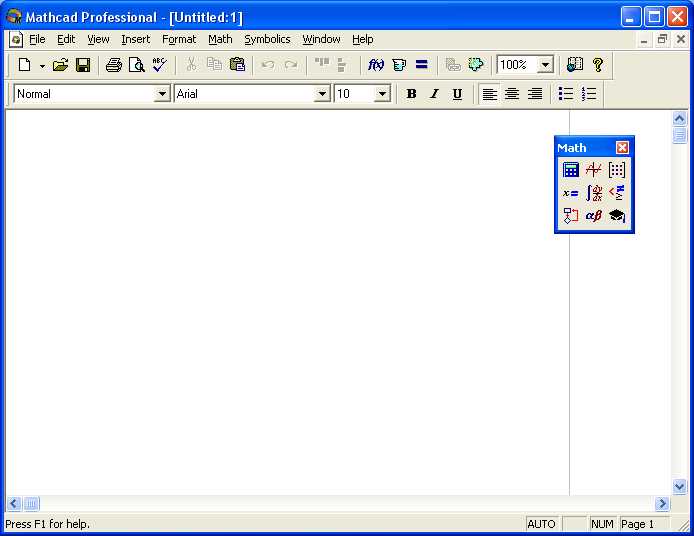Screen dimensions: 694x536
Task: Set text alignment to left
Action: (489, 94)
